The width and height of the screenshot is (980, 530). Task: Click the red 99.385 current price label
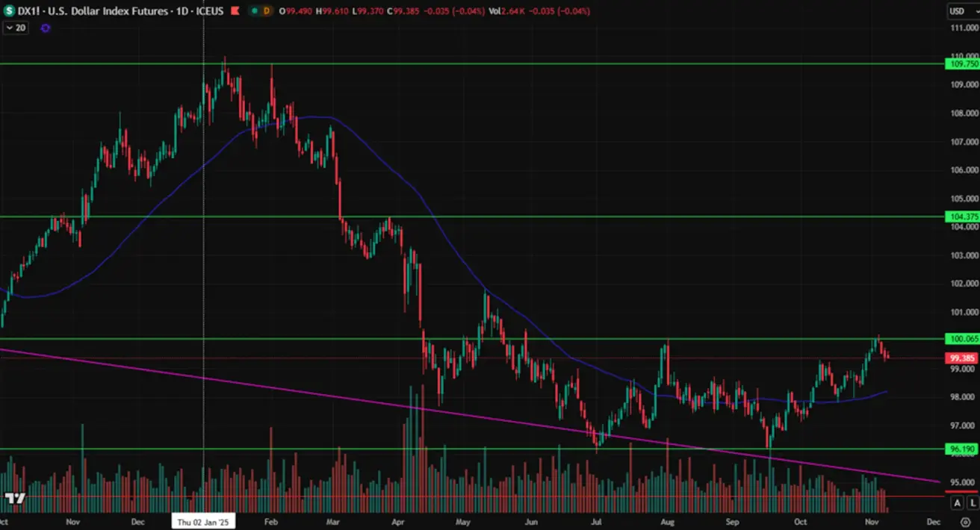(x=964, y=358)
